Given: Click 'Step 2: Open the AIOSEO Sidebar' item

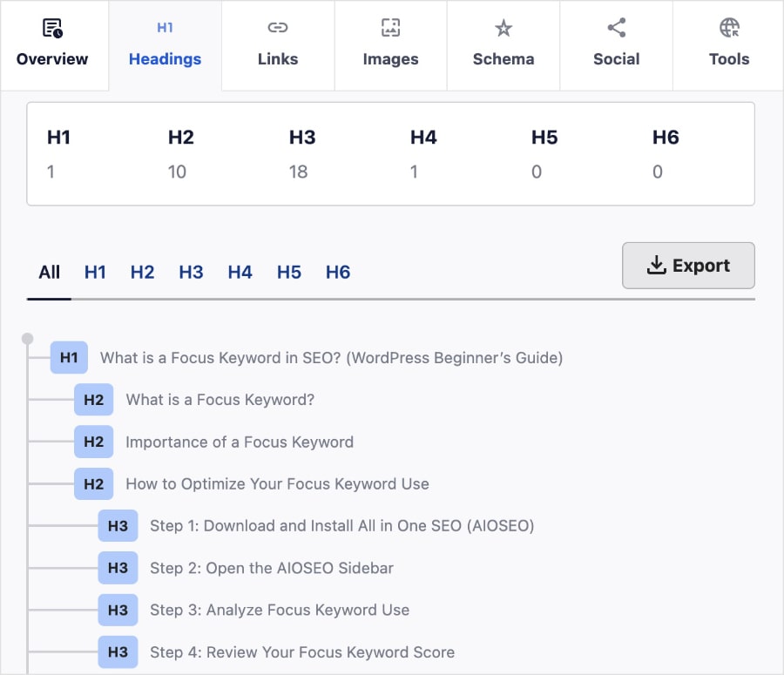Looking at the screenshot, I should [x=272, y=569].
